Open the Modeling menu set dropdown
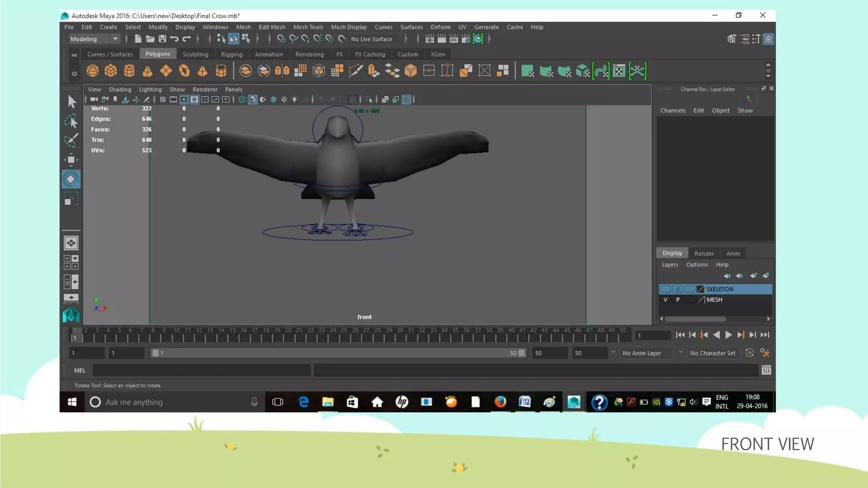The height and width of the screenshot is (488, 868). pyautogui.click(x=94, y=39)
